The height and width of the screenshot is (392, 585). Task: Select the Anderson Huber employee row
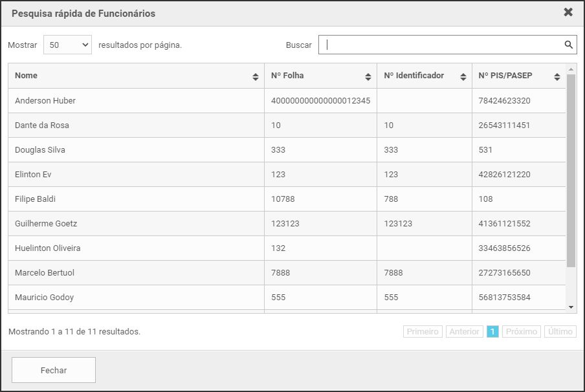(45, 101)
